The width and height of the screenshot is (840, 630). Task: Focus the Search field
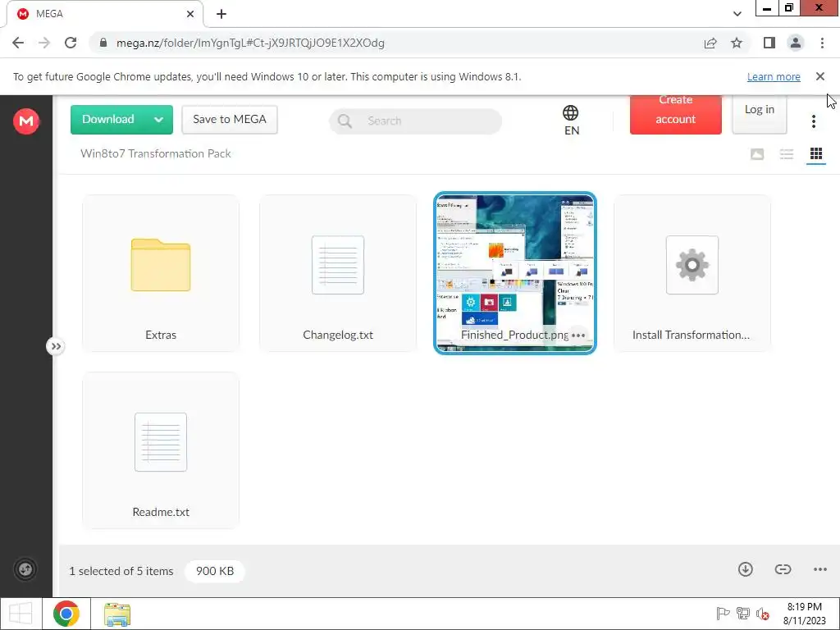coord(416,121)
